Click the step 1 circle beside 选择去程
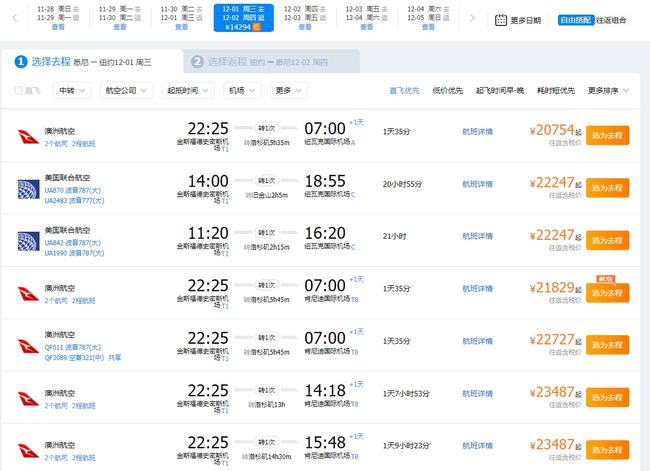Image resolution: width=650 pixels, height=471 pixels. click(21, 62)
